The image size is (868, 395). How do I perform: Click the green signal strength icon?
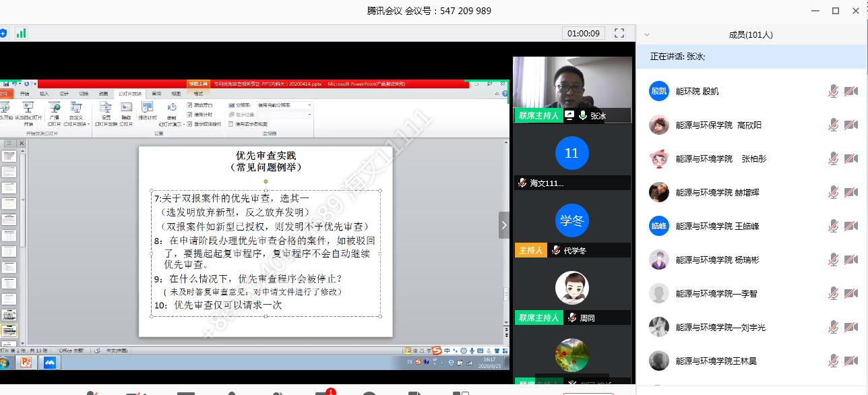22,32
